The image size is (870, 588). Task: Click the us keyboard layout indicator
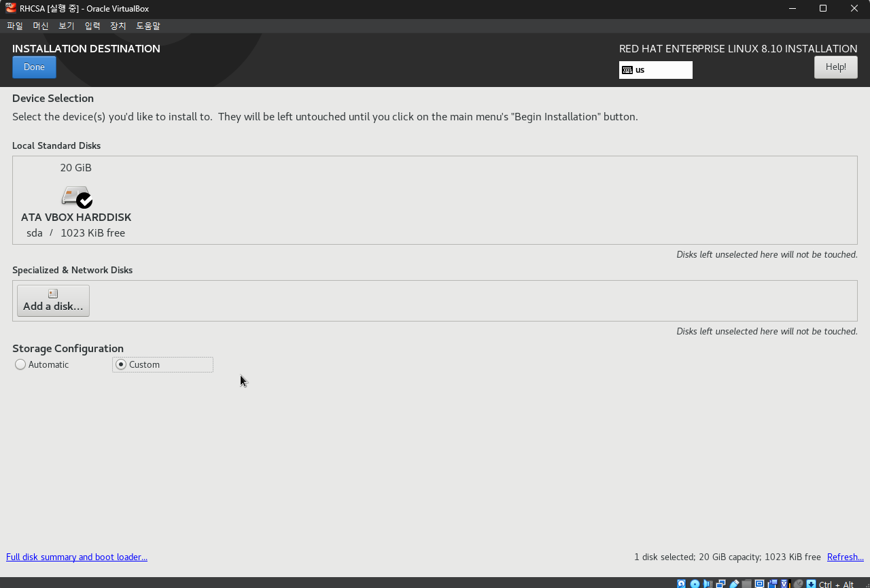pos(655,70)
